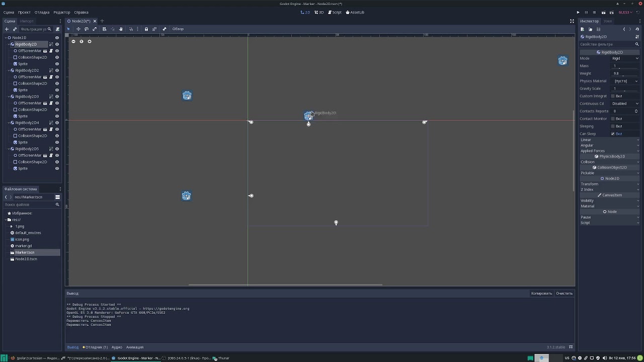The height and width of the screenshot is (362, 644).
Task: Instance a child scene with link icon
Action: coord(15,29)
